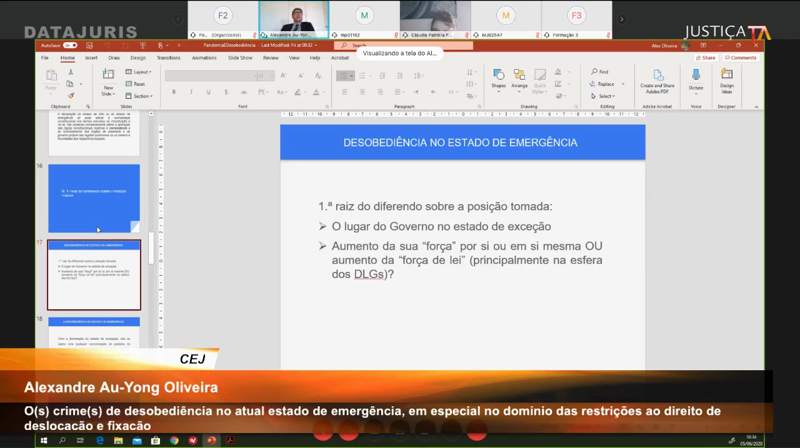Open Design Ideas pane
This screenshot has height=448, width=800.
[727, 78]
